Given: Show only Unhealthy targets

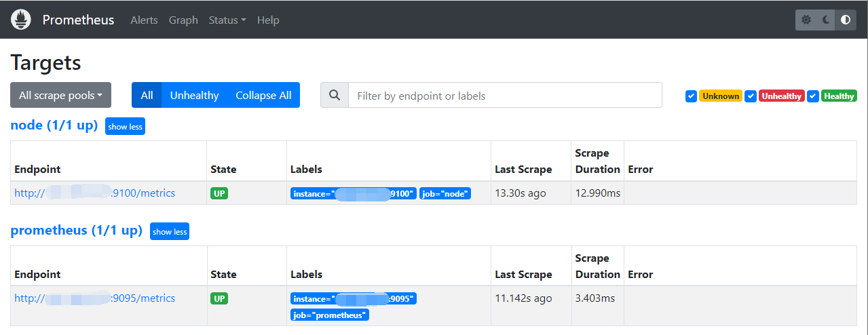Looking at the screenshot, I should (194, 96).
